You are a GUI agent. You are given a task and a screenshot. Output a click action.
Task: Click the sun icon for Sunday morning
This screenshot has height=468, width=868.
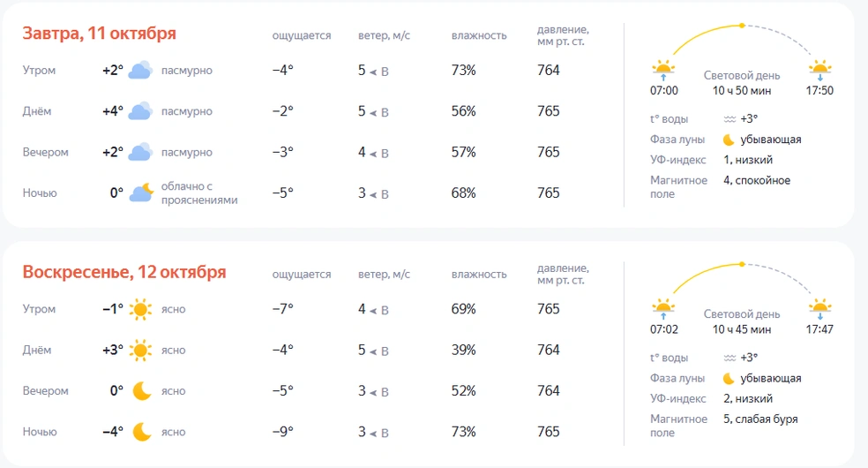(x=140, y=309)
